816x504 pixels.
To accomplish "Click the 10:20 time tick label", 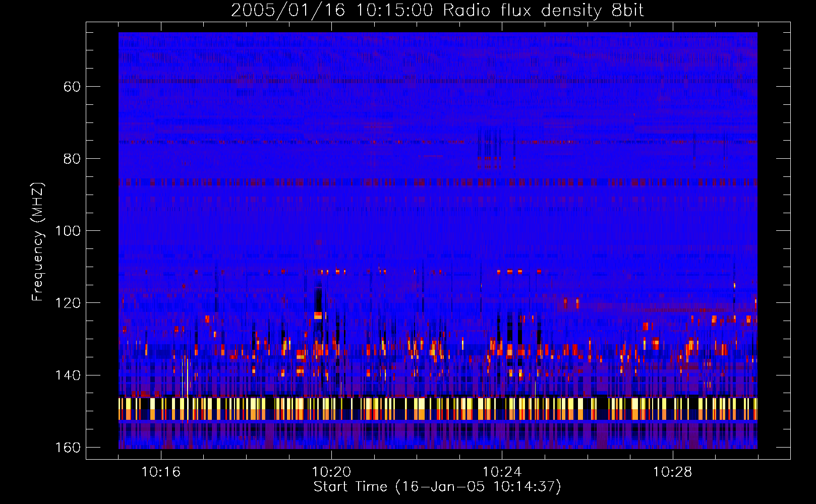I will point(331,472).
